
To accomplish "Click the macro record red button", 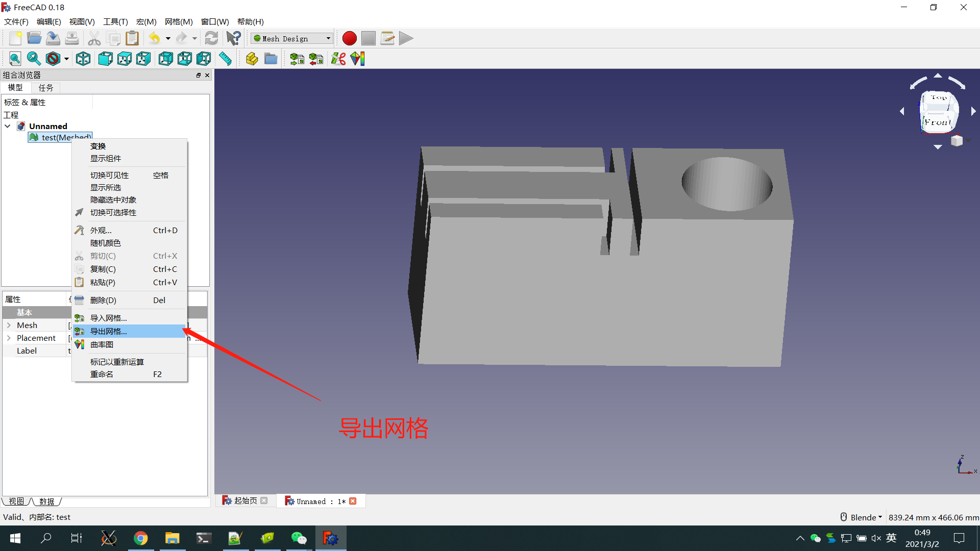I will (349, 38).
